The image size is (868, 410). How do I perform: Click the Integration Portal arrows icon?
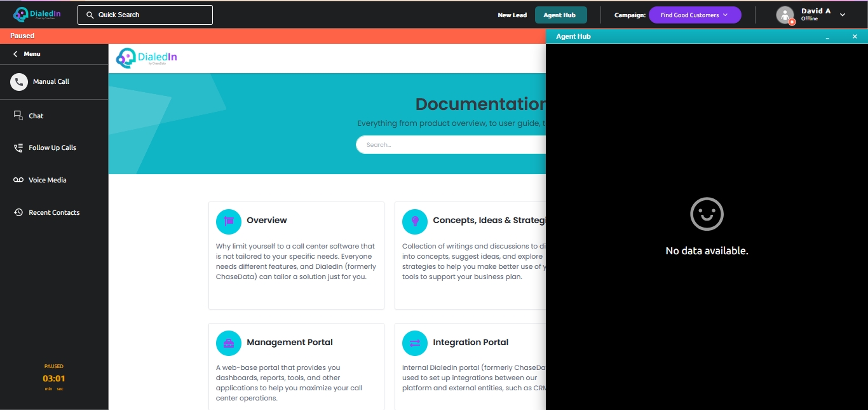[x=415, y=343]
